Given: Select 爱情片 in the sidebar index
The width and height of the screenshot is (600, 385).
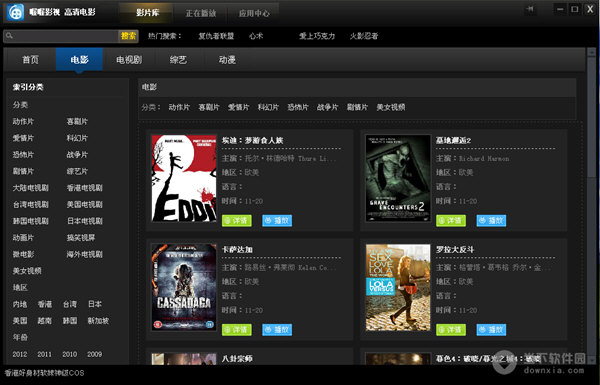Looking at the screenshot, I should click(x=23, y=138).
